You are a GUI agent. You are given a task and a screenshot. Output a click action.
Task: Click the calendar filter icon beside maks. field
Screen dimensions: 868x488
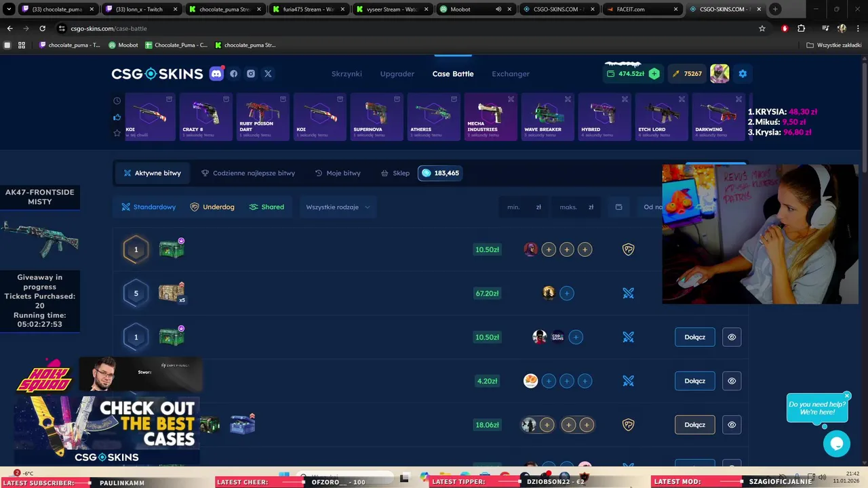click(618, 207)
